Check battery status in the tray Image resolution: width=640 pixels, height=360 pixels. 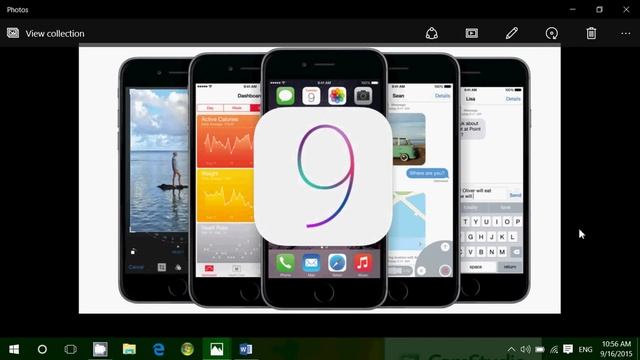point(540,350)
